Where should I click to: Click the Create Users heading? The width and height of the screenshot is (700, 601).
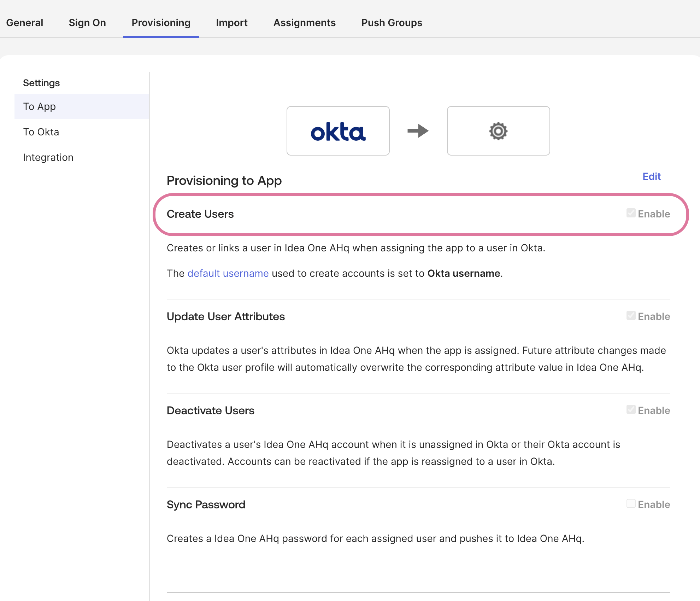pos(200,214)
